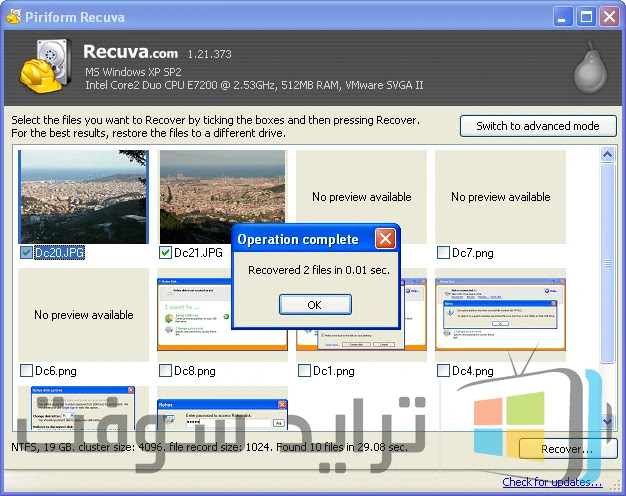Viewport: 626px width, 496px height.
Task: Click the Recuva.com header title
Action: pyautogui.click(x=131, y=52)
